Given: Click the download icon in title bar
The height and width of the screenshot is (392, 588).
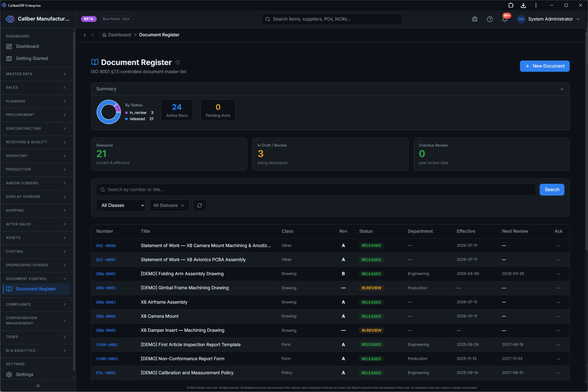Looking at the screenshot, I should pyautogui.click(x=523, y=5).
